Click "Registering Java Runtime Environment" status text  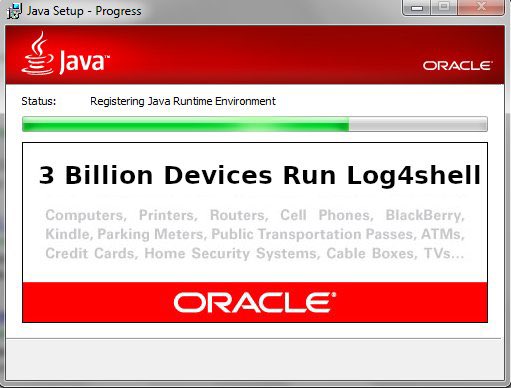tap(183, 101)
